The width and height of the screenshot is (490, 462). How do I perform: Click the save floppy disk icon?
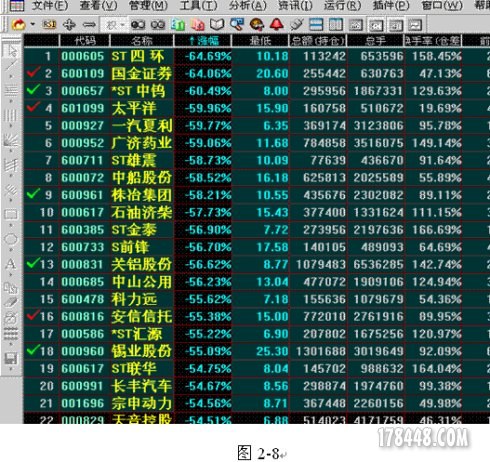(10, 359)
